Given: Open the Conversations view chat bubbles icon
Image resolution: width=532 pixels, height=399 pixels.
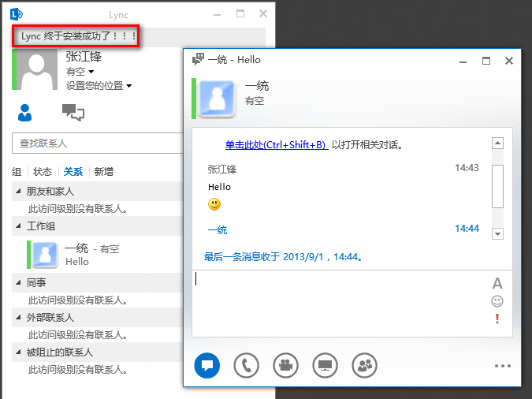Looking at the screenshot, I should pos(73,113).
